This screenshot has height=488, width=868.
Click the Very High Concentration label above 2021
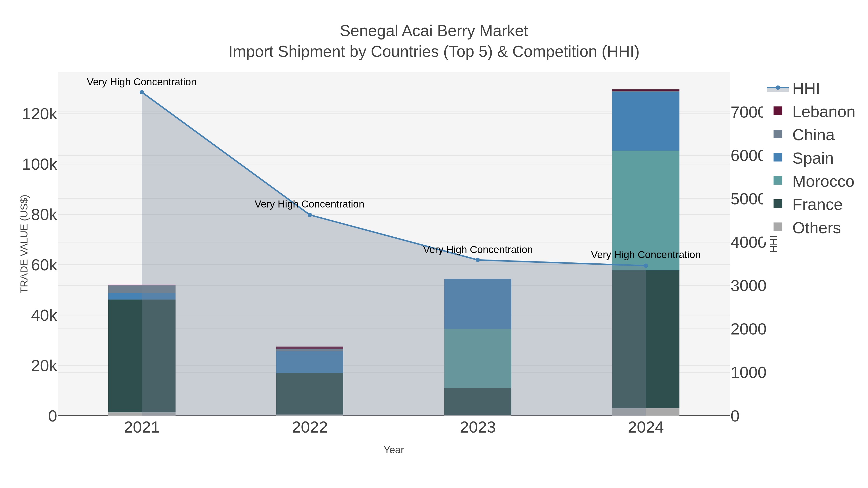[x=142, y=82]
